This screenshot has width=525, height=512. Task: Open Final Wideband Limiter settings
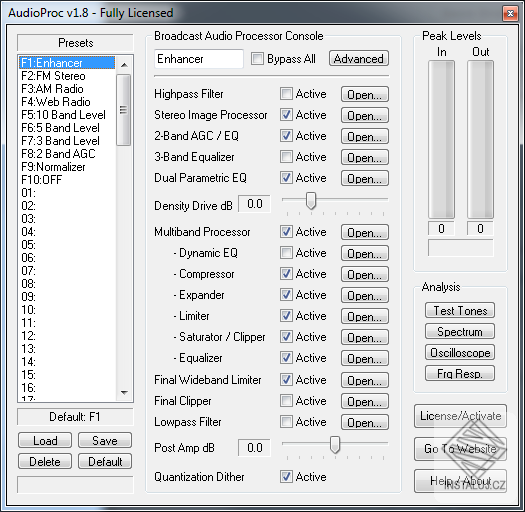(x=365, y=380)
